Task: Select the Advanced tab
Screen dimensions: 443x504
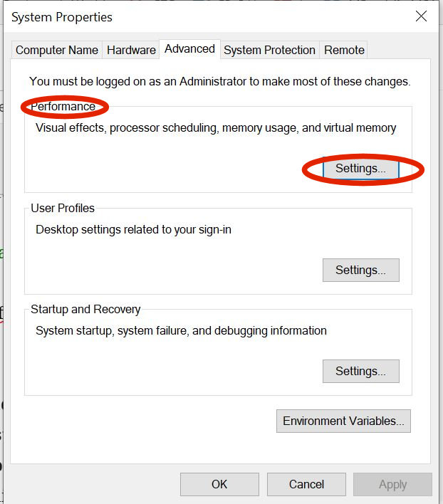Action: [x=189, y=48]
